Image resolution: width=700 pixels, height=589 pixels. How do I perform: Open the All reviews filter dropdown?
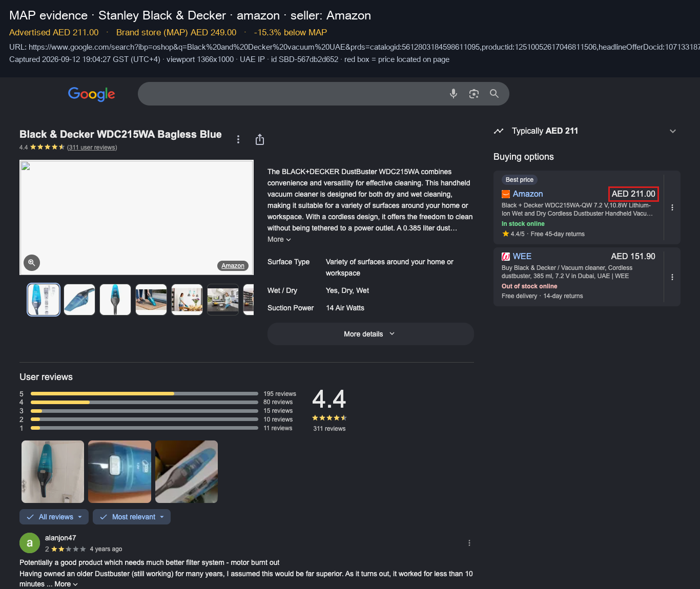click(54, 517)
